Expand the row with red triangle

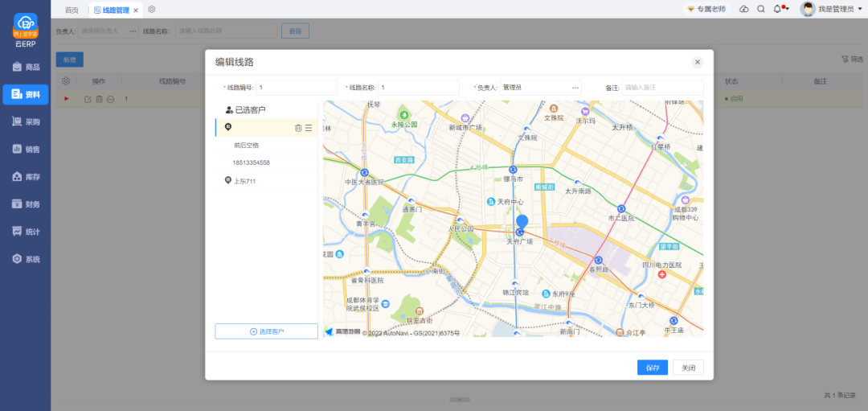tap(67, 99)
